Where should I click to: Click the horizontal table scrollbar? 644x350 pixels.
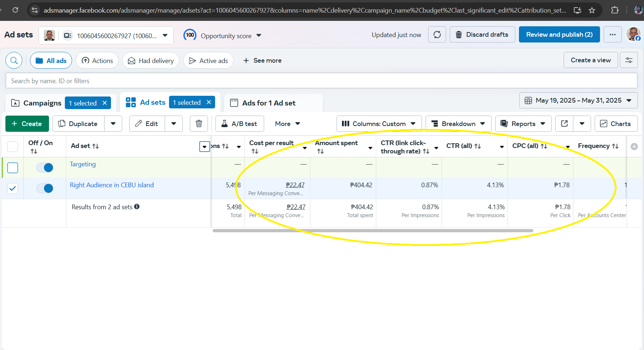(x=373, y=230)
